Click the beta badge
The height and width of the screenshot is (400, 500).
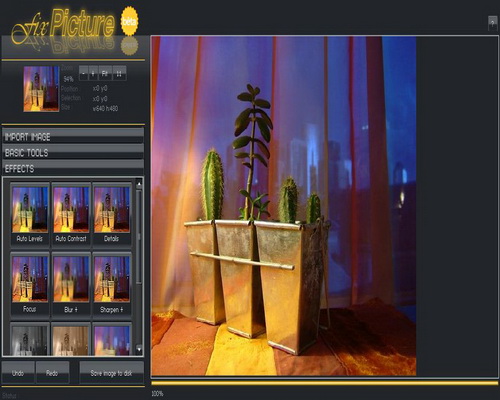coord(129,21)
